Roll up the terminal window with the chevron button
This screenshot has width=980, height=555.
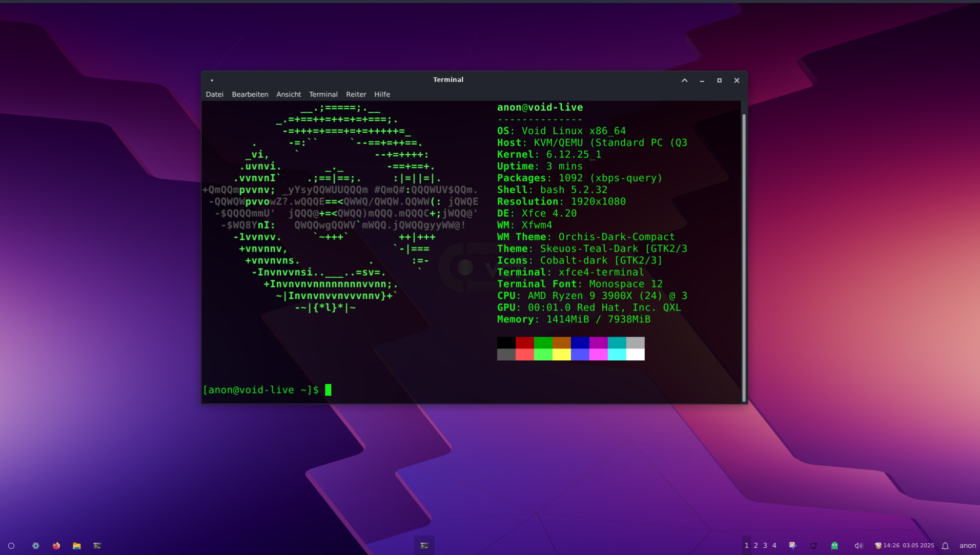coord(684,80)
